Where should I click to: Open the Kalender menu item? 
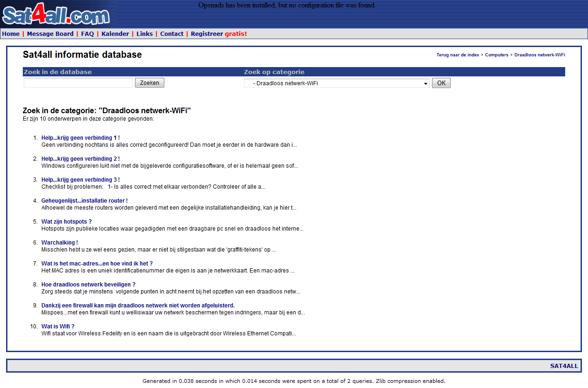pos(115,34)
